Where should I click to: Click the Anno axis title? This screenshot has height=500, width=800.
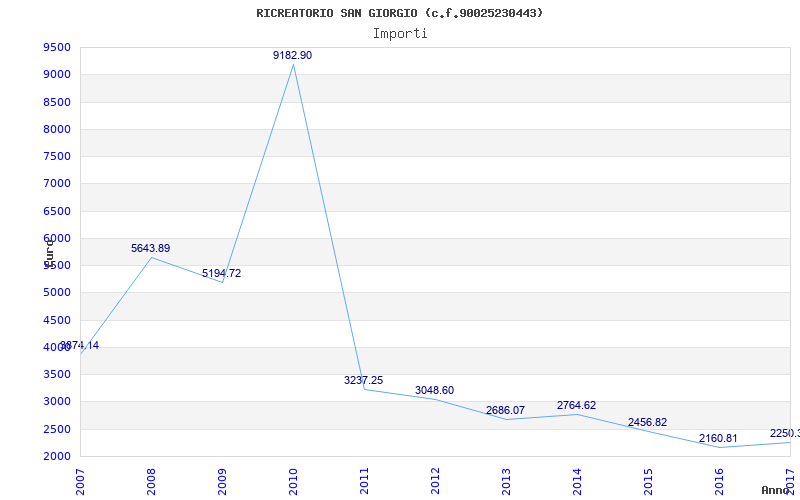point(776,490)
